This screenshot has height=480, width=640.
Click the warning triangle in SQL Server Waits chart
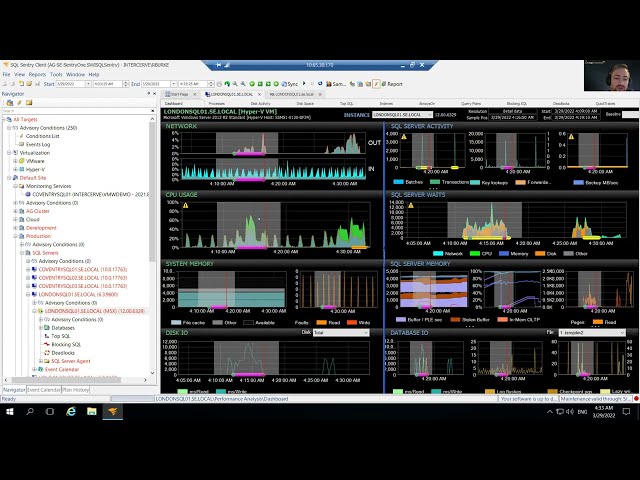pos(411,205)
